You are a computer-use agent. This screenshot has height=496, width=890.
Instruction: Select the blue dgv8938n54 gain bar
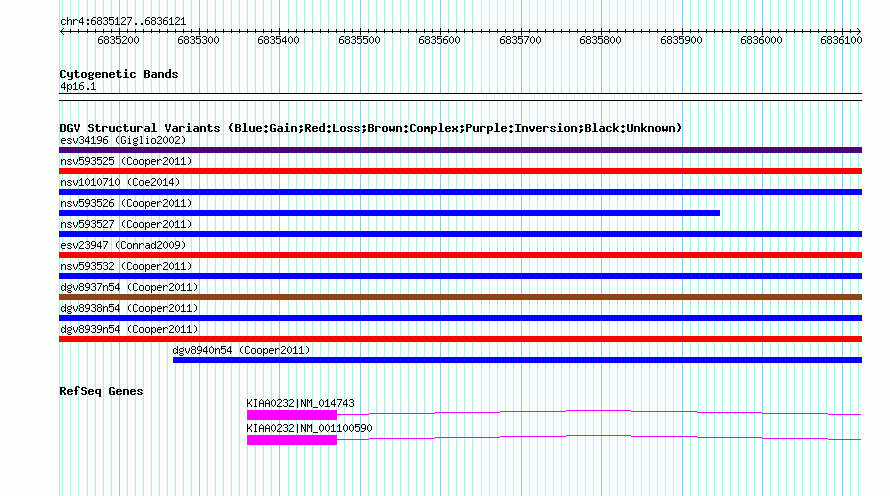460,318
